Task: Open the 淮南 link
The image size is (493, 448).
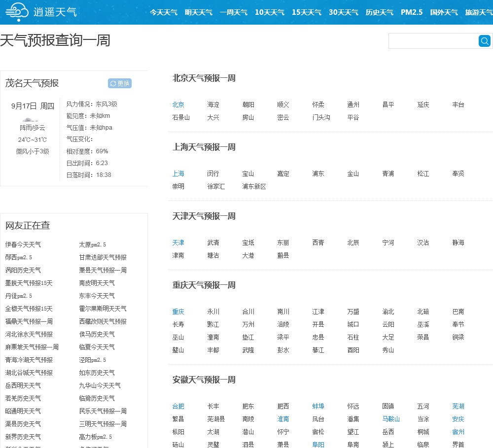Action: click(x=283, y=419)
